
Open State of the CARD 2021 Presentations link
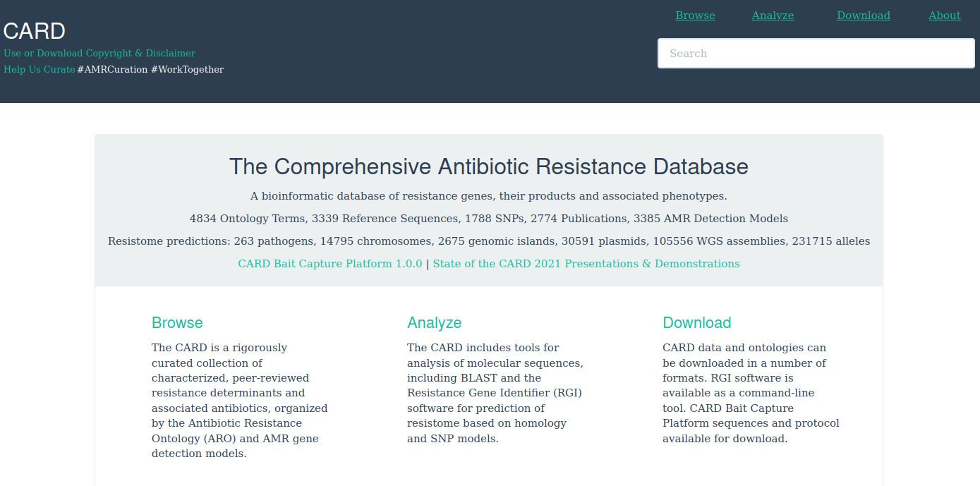pyautogui.click(x=586, y=264)
